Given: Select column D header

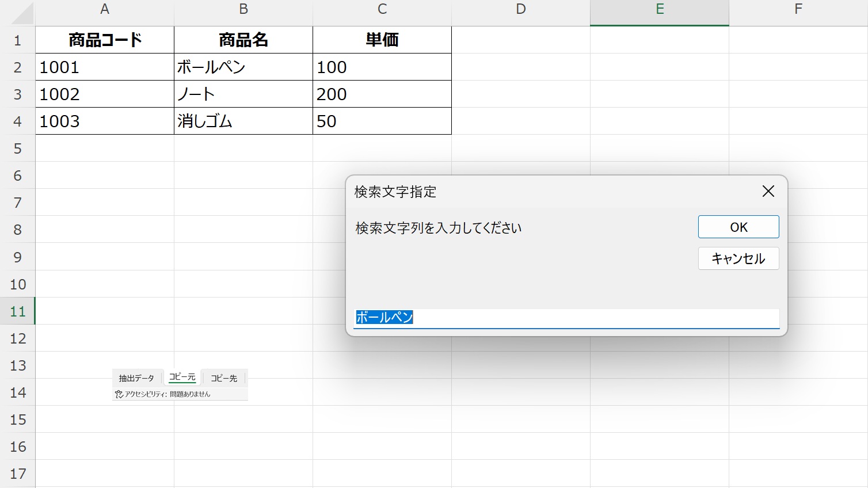Looking at the screenshot, I should click(x=520, y=9).
